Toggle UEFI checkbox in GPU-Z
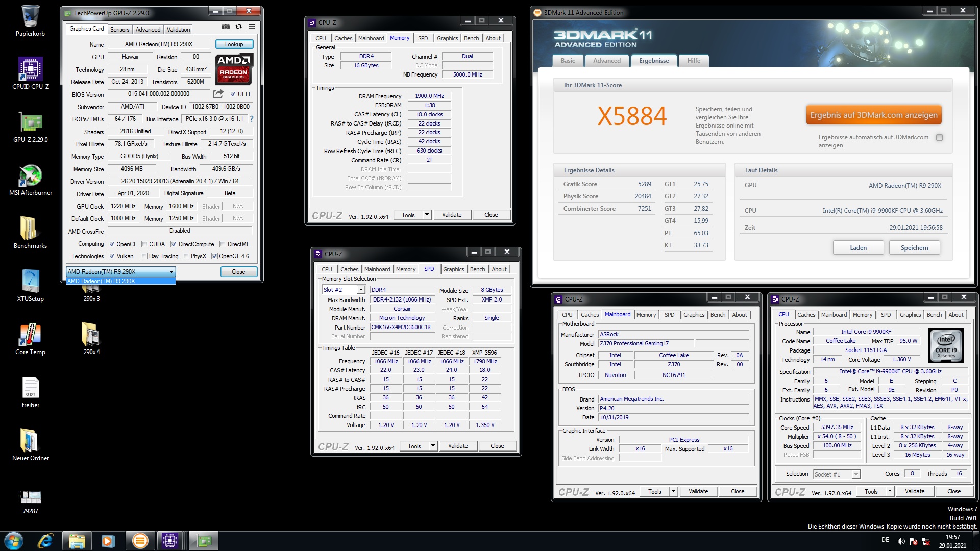Image resolution: width=980 pixels, height=551 pixels. tap(233, 94)
